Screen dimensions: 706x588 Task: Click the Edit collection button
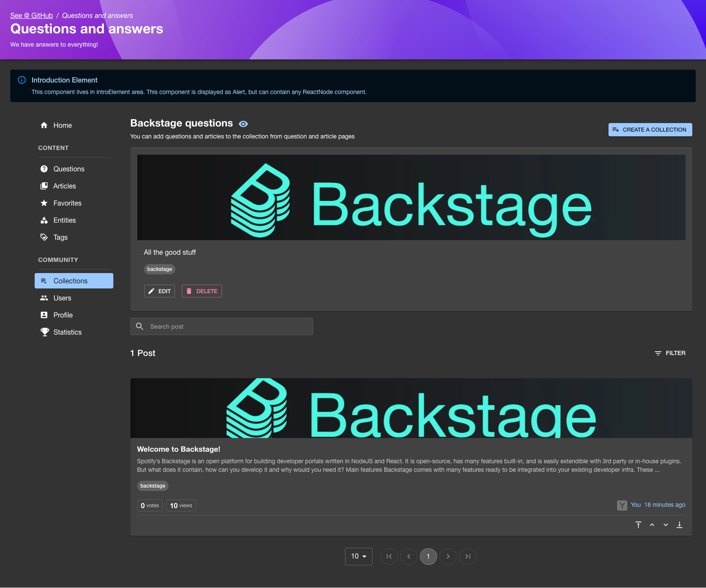[x=160, y=291]
